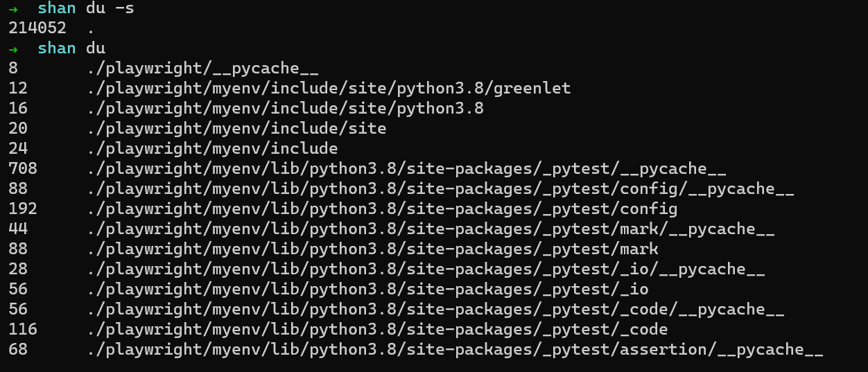868x372 pixels.
Task: Click the _pytest/config/__pycache__ path
Action: click(x=440, y=189)
